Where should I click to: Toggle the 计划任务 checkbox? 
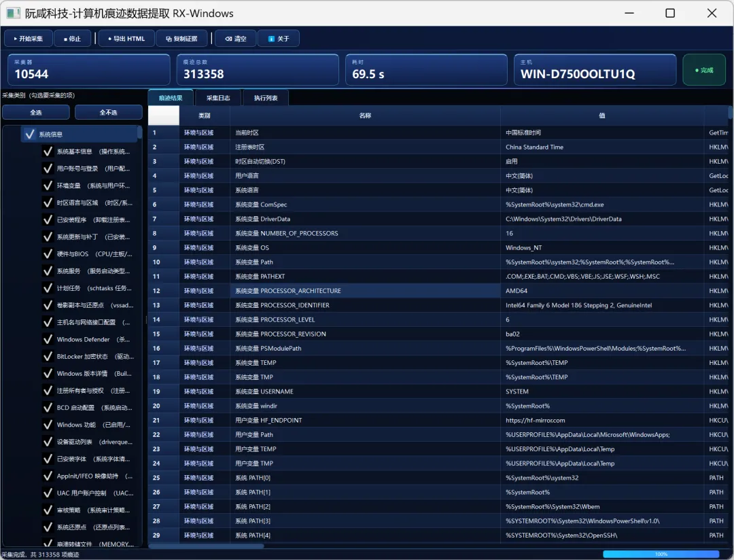pyautogui.click(x=48, y=288)
